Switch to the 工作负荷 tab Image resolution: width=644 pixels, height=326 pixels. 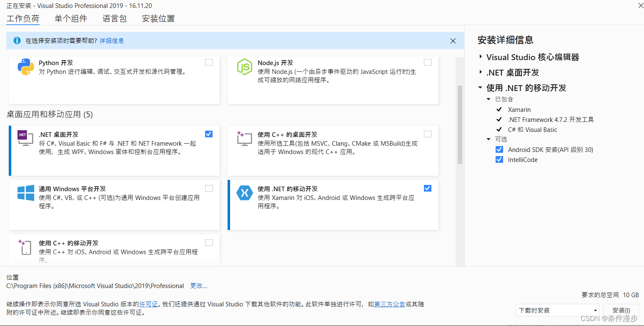click(23, 18)
